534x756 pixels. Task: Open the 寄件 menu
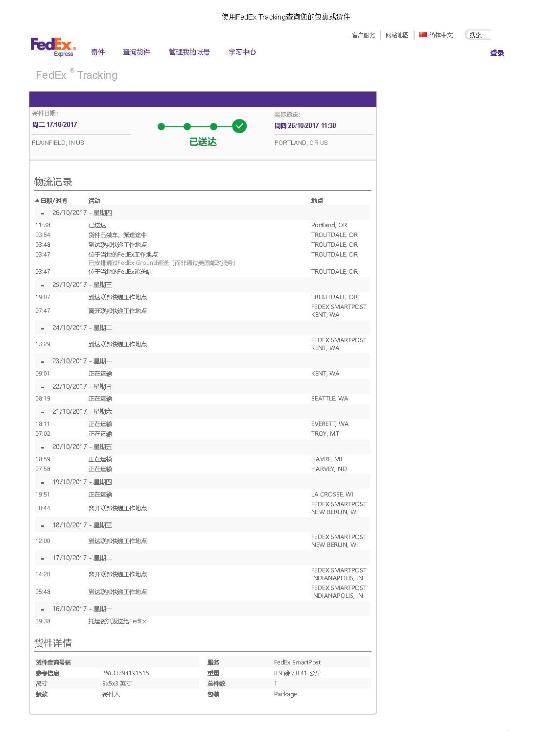tap(98, 52)
